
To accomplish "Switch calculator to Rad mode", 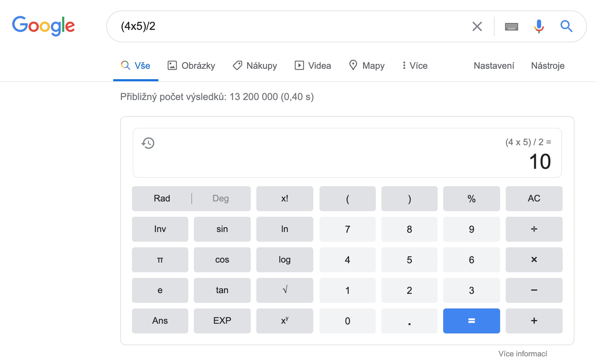I will [162, 199].
